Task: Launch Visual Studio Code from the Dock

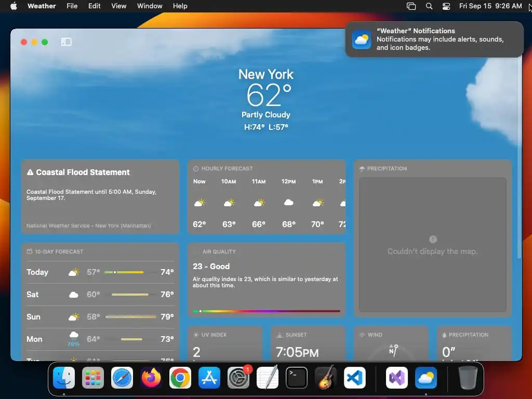Action: click(355, 378)
